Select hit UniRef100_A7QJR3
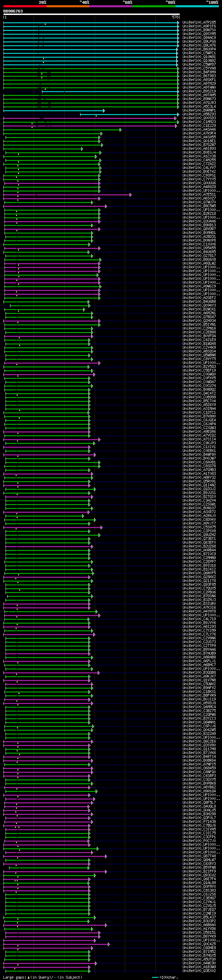 point(199,103)
